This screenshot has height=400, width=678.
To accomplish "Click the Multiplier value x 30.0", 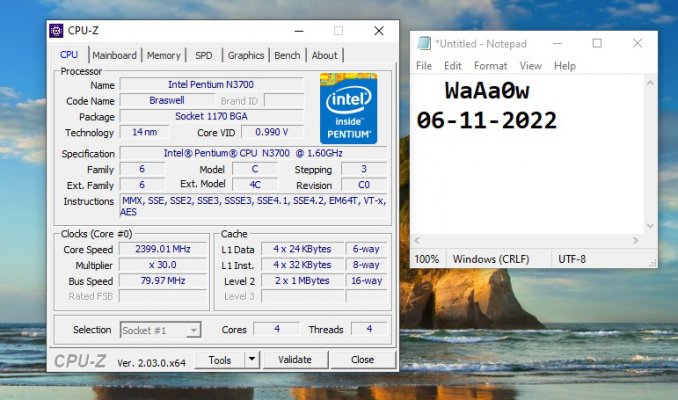I will [x=163, y=265].
